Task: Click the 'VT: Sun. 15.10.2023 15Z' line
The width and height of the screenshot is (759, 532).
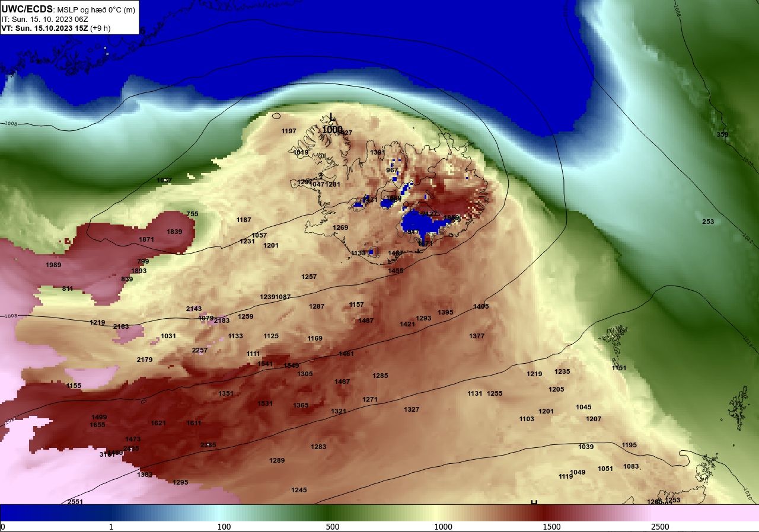Action: (44, 28)
